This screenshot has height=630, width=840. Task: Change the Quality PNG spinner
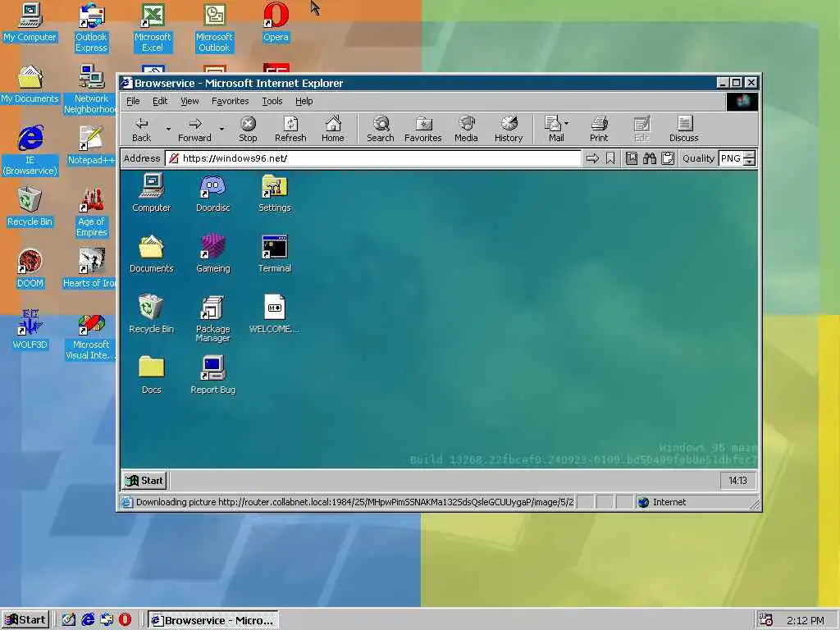[750, 158]
